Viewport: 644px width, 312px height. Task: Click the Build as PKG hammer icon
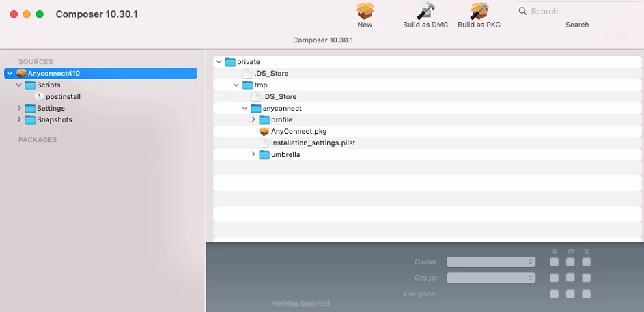tap(479, 11)
